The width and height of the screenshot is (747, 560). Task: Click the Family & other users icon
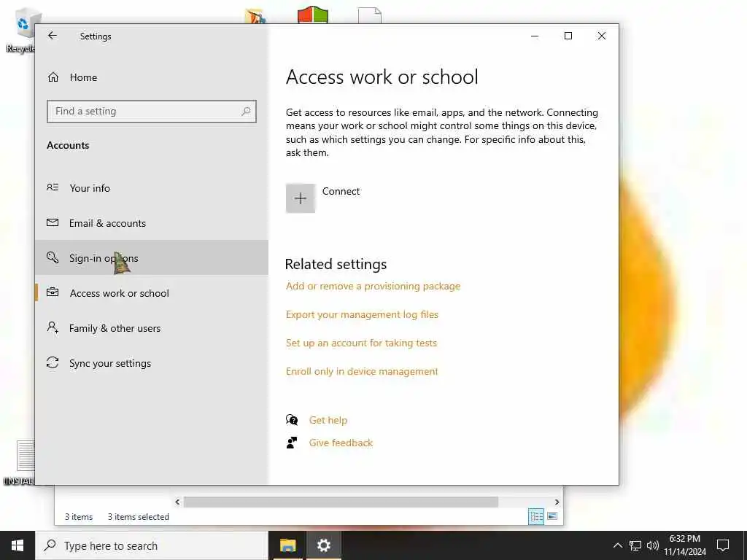[x=53, y=327]
